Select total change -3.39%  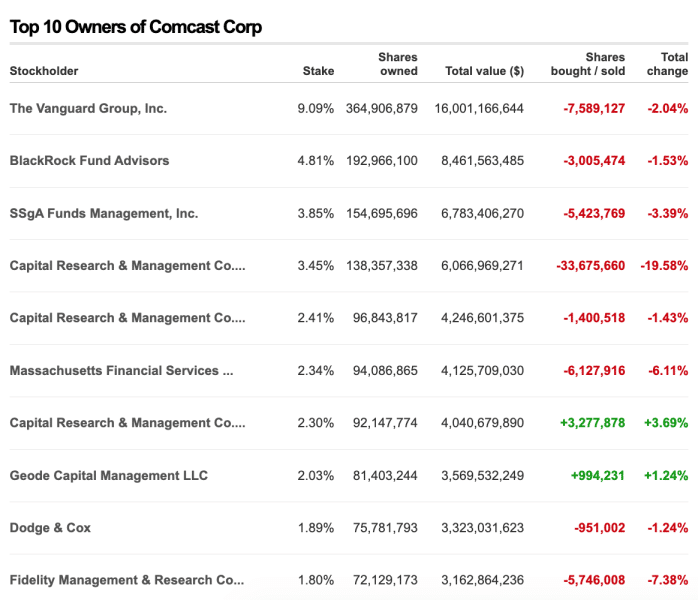point(668,213)
